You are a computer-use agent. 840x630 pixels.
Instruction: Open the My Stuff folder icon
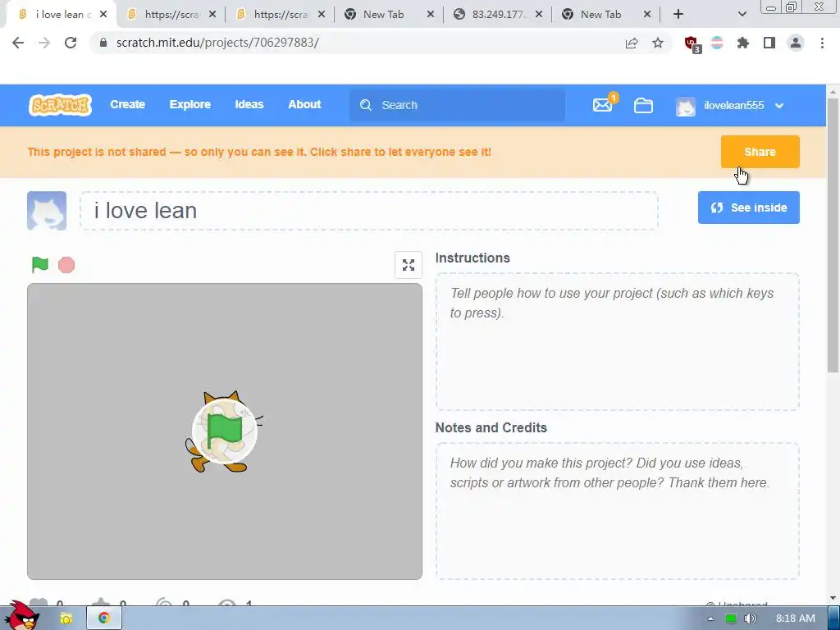click(x=643, y=106)
